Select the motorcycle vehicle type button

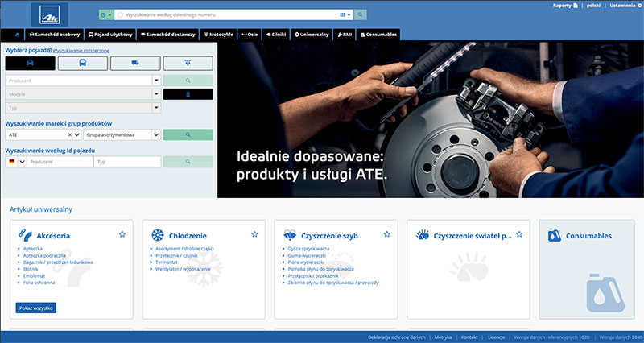188,64
